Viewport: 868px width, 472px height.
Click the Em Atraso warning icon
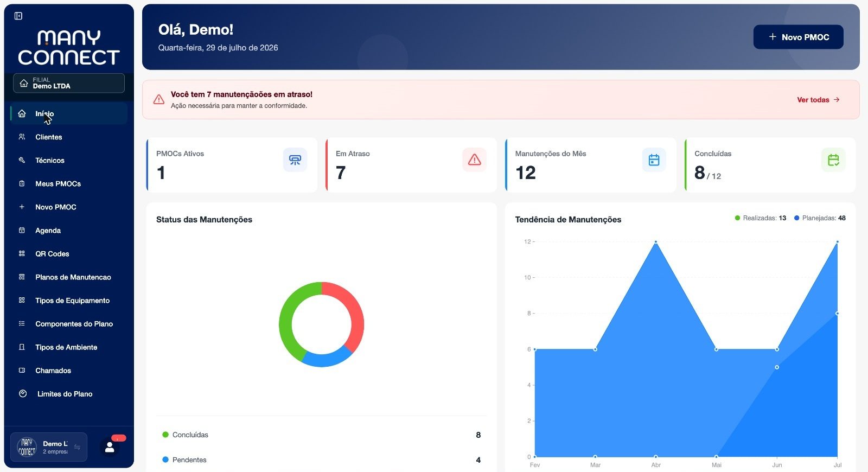click(x=475, y=160)
